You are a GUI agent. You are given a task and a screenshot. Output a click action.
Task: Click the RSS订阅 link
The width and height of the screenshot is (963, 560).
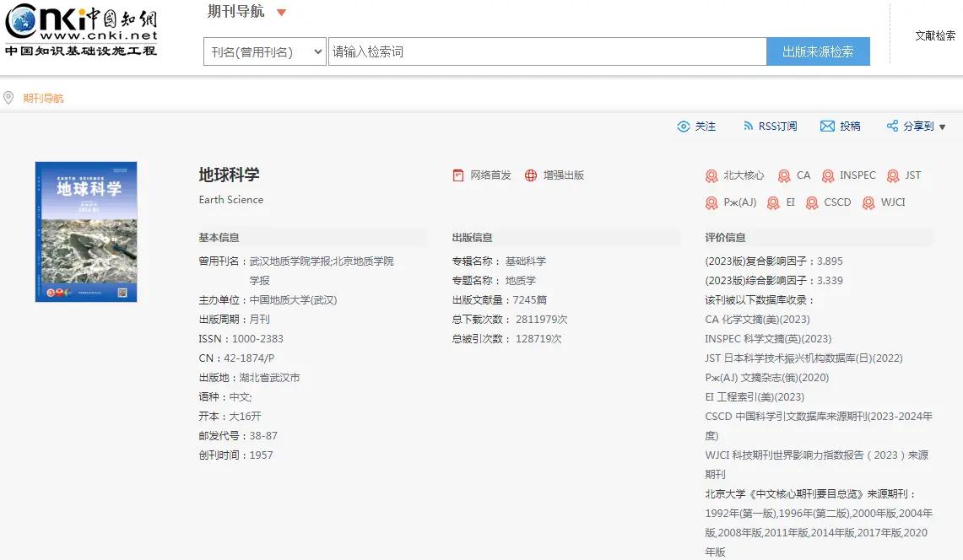777,126
